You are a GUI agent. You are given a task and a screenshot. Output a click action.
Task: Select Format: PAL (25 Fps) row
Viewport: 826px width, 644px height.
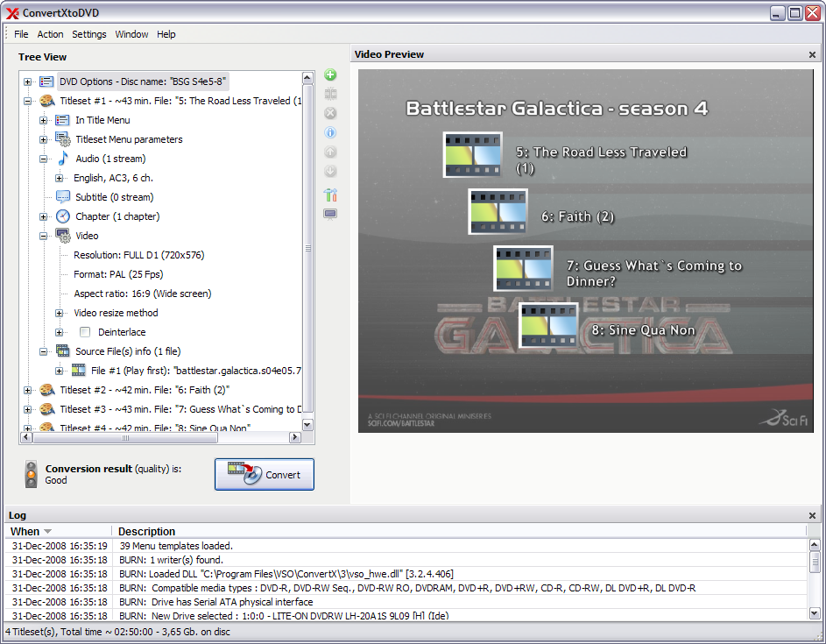pos(118,274)
